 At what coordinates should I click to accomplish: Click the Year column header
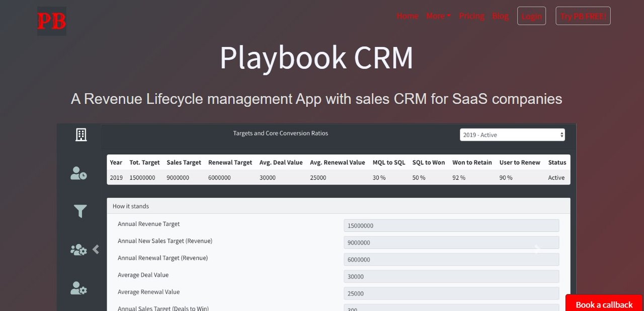click(116, 163)
